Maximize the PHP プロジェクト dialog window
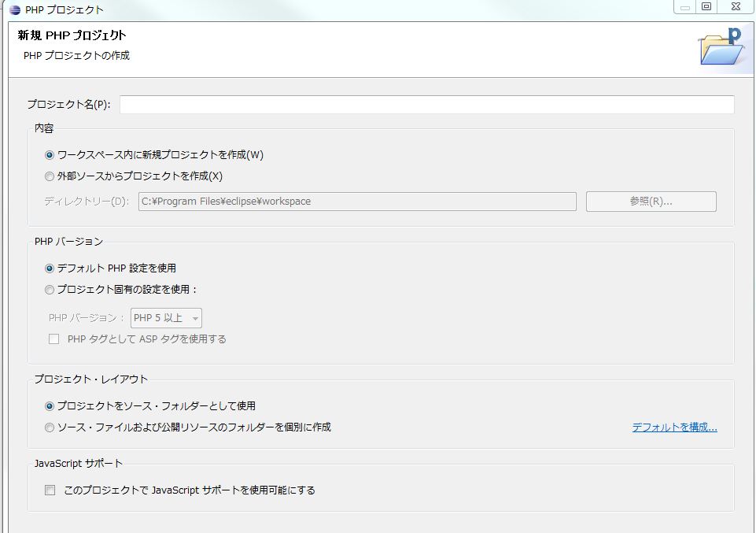This screenshot has height=533, width=756. coord(706,7)
